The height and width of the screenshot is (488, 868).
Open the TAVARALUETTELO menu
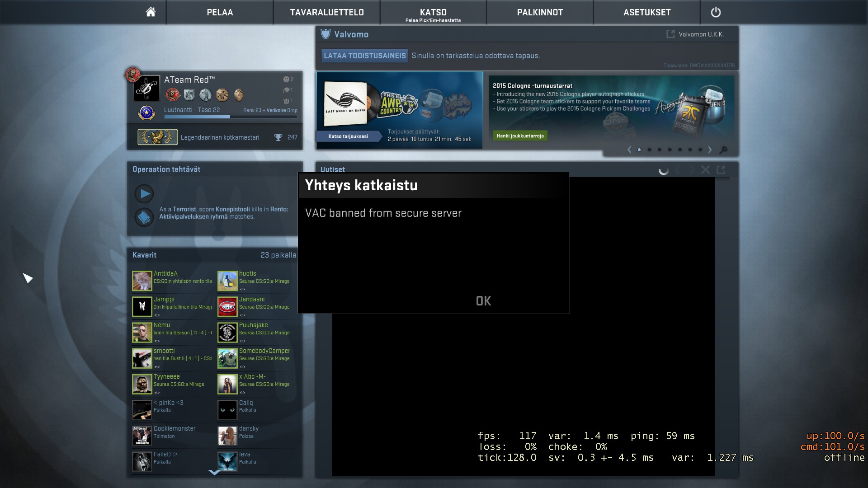pyautogui.click(x=327, y=12)
